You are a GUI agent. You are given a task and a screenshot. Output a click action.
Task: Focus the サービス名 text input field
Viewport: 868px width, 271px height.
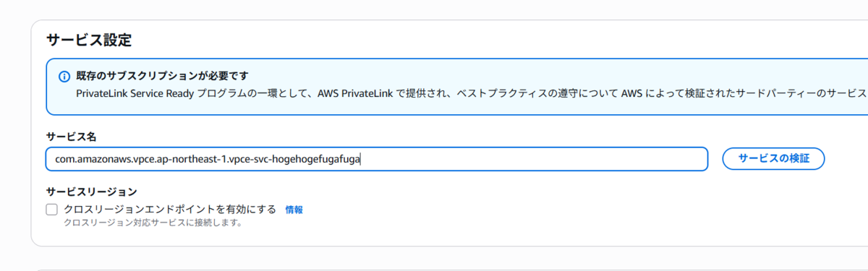[x=376, y=159]
